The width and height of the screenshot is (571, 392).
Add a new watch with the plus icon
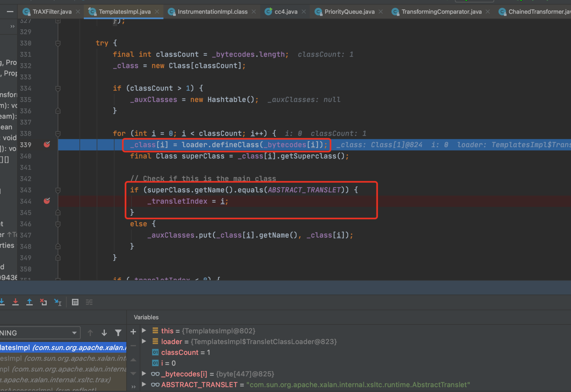click(x=133, y=332)
